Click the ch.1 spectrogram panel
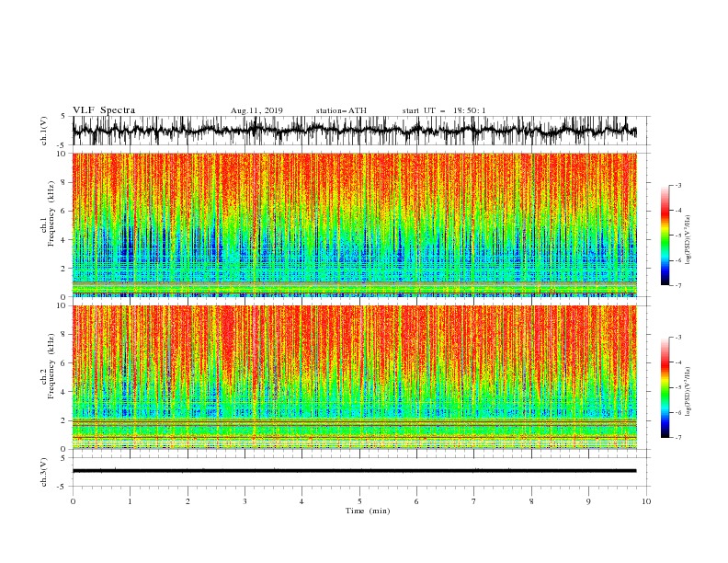This screenshot has height=563, width=728. click(x=354, y=224)
